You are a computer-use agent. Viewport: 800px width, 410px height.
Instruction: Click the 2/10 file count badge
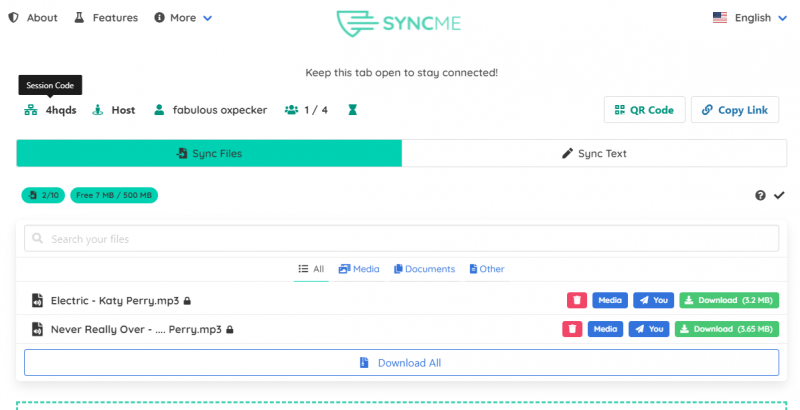(x=43, y=195)
